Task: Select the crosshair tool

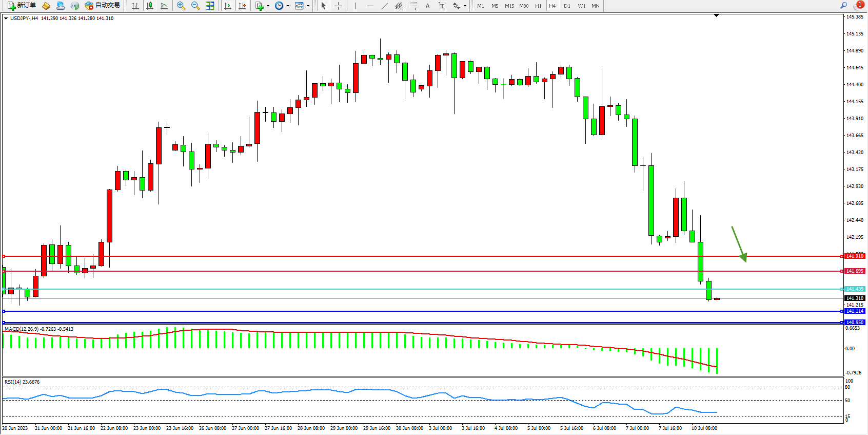Action: point(339,6)
